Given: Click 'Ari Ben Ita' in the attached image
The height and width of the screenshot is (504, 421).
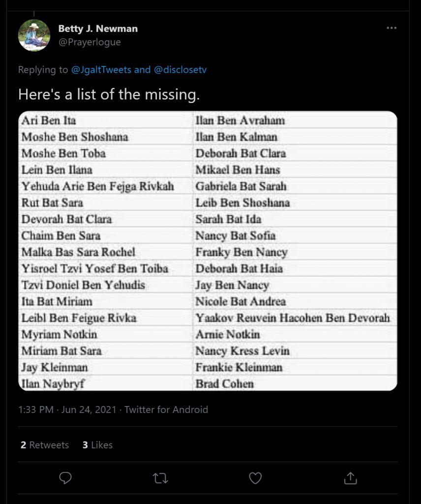Looking at the screenshot, I should 49,121.
